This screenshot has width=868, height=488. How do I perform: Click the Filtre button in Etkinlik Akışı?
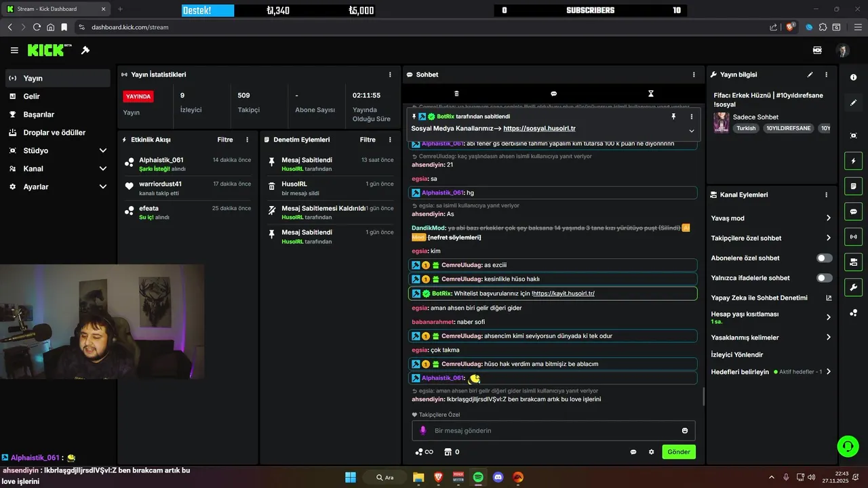pyautogui.click(x=225, y=140)
